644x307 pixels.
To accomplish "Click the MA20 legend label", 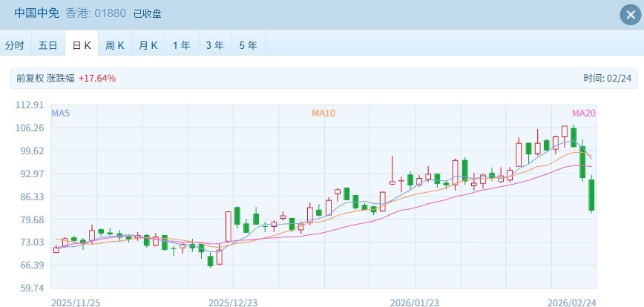I will (584, 113).
